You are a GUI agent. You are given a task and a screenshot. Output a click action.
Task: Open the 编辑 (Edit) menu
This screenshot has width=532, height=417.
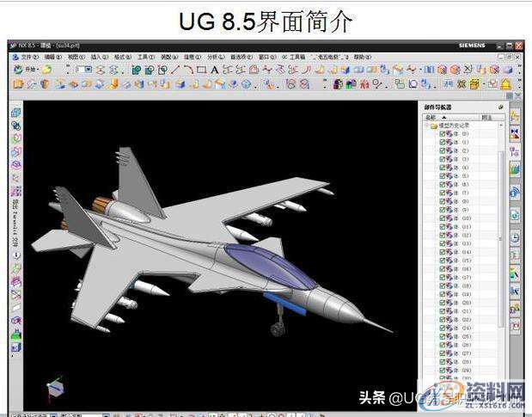pos(53,57)
